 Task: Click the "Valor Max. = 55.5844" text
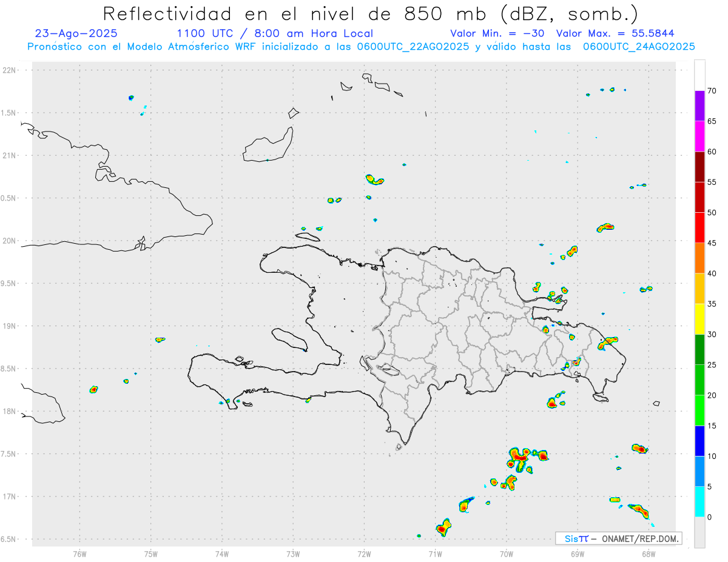(x=615, y=33)
